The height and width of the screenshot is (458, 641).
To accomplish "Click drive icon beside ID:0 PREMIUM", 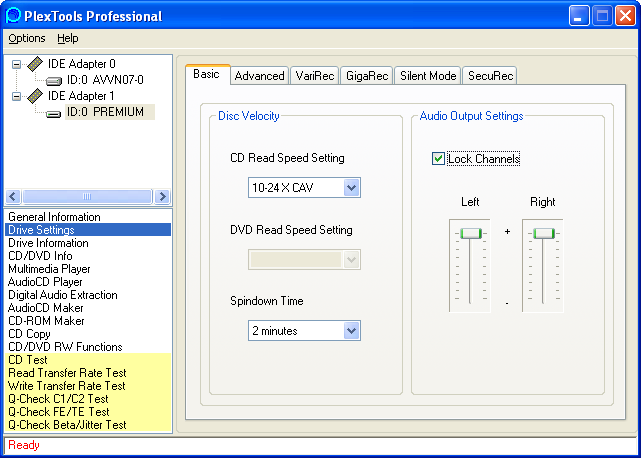I will 54,113.
